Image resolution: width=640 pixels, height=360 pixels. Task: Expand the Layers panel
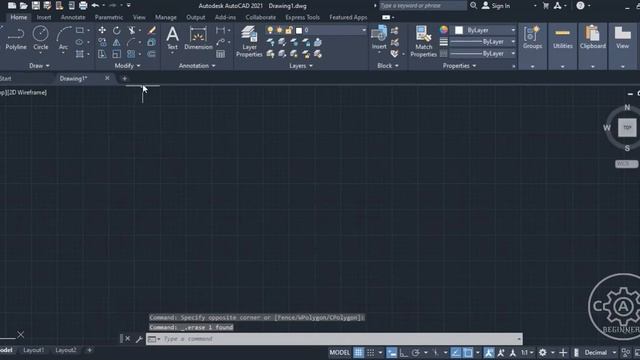click(301, 66)
